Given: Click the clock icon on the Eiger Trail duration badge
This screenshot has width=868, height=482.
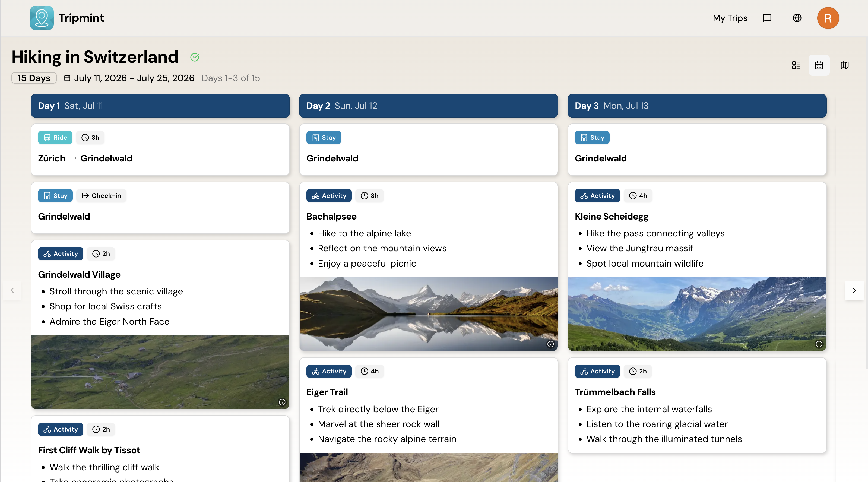Looking at the screenshot, I should coord(364,371).
